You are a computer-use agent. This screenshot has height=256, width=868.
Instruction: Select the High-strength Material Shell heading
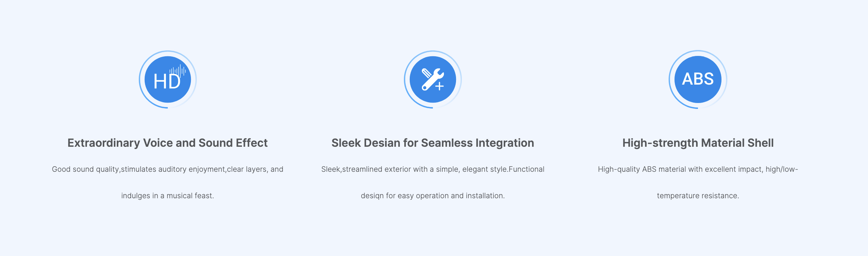click(x=698, y=143)
